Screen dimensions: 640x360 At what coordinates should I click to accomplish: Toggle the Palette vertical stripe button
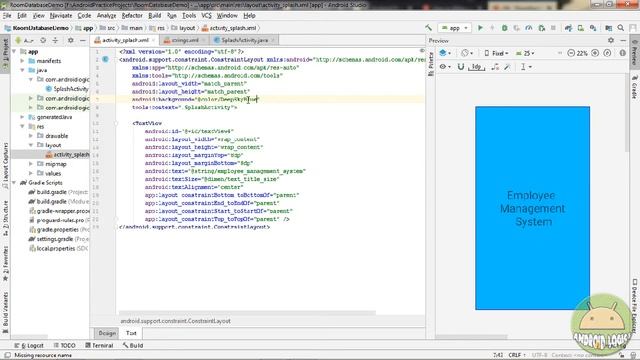coord(431,64)
